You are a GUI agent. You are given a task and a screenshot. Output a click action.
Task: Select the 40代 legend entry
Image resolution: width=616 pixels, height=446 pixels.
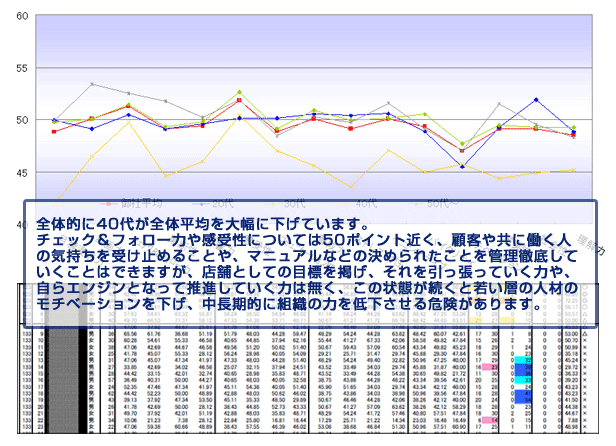click(356, 204)
